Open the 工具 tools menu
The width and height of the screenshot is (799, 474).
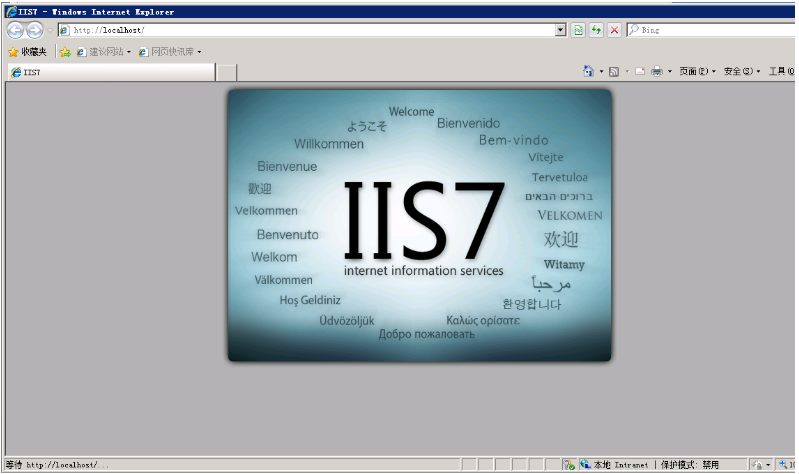782,71
